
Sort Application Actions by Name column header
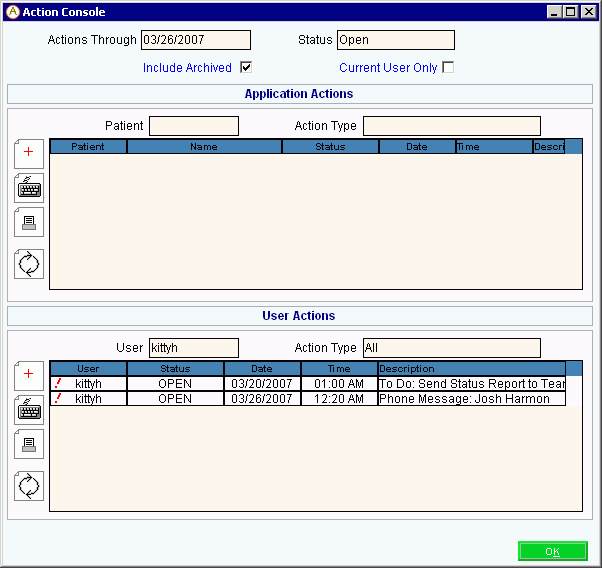pos(204,147)
